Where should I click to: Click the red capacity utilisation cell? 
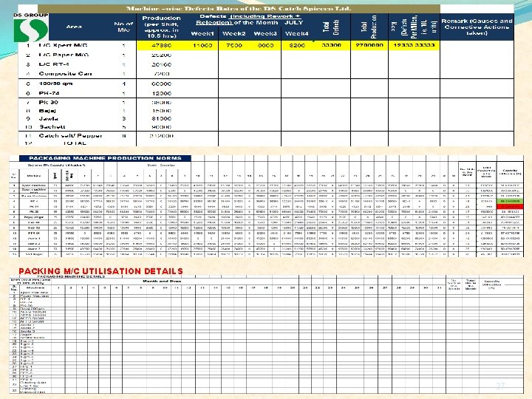coord(510,206)
